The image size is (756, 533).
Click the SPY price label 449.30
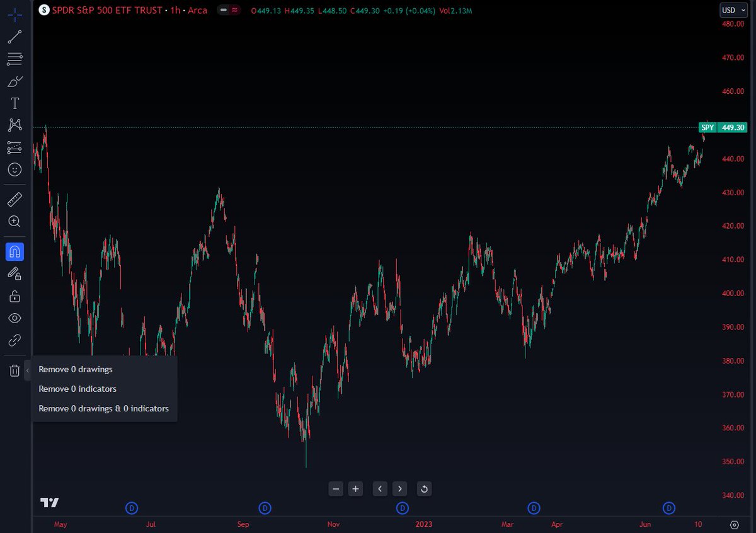point(723,128)
